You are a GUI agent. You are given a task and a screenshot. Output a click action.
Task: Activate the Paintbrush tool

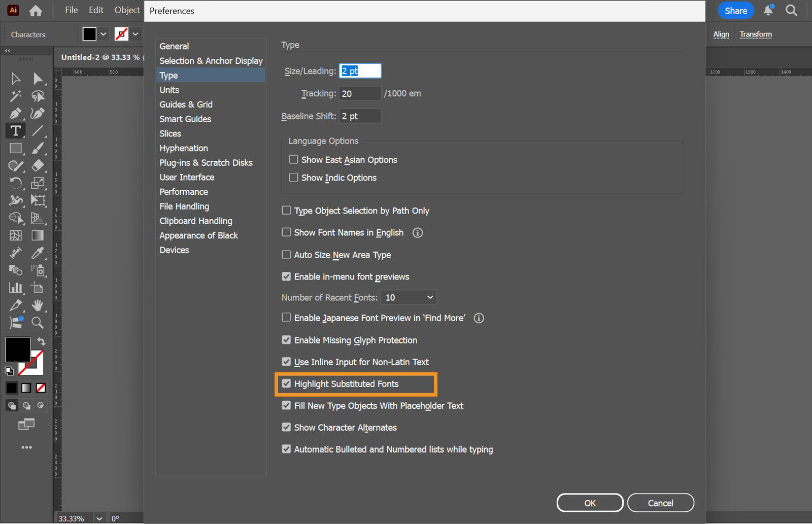39,148
